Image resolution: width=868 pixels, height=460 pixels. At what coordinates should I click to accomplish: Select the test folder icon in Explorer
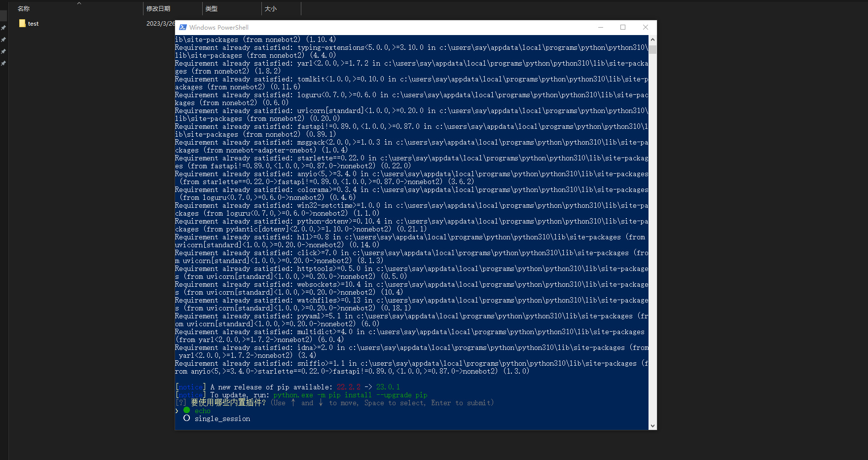[x=22, y=23]
